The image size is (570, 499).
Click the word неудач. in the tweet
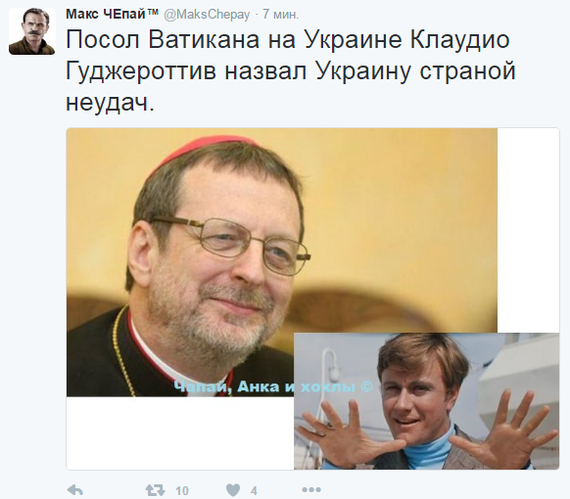click(x=110, y=104)
